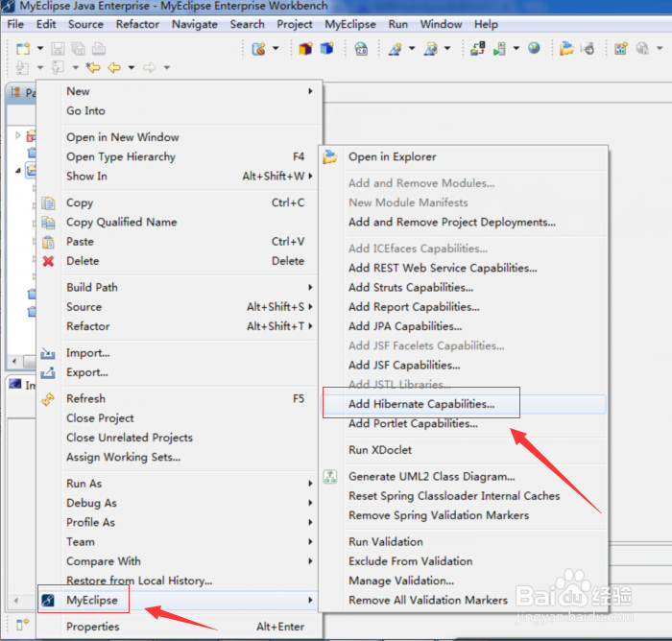
Task: Open the New wizard dropdown arrow
Action: [x=40, y=48]
